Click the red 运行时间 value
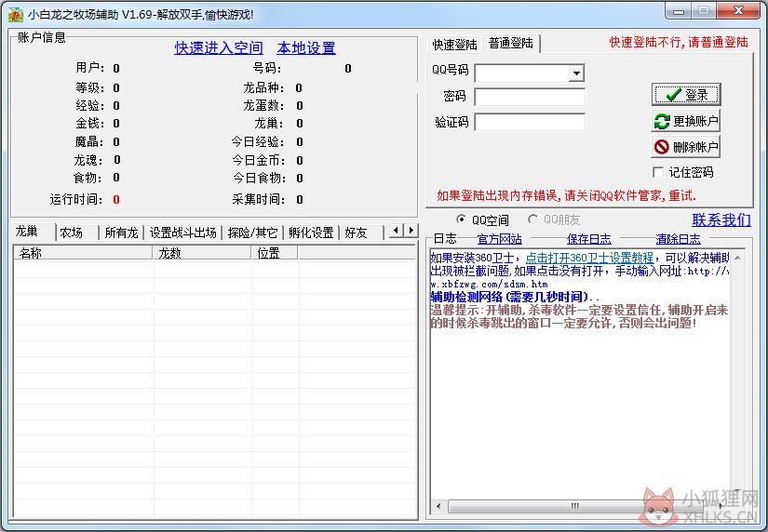This screenshot has height=532, width=768. click(116, 200)
